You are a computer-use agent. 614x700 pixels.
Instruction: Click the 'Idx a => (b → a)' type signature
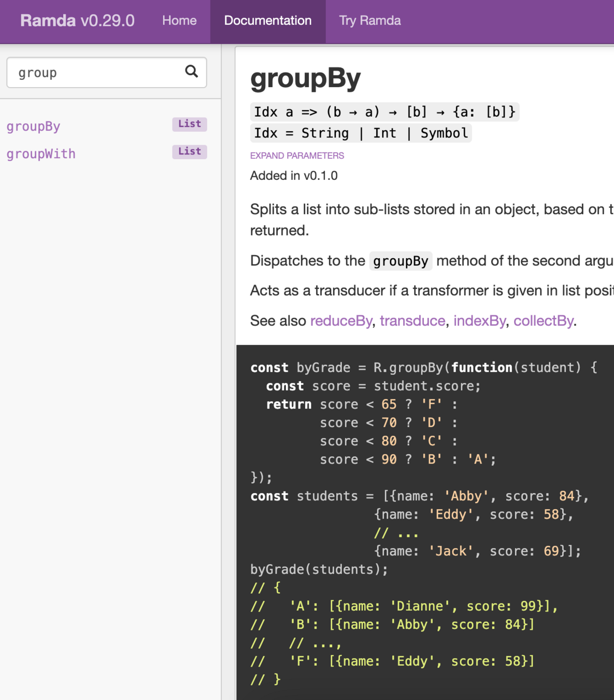click(x=385, y=112)
